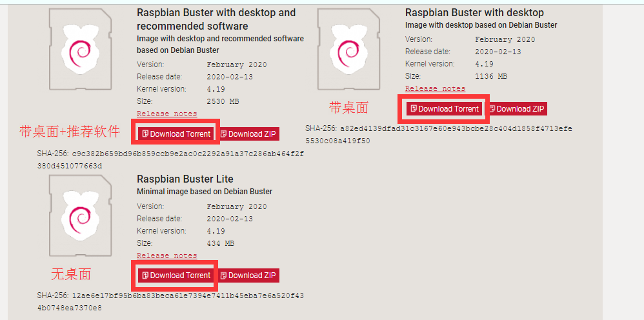Image resolution: width=644 pixels, height=320 pixels.
Task: Download Torrent for Raspbian Buster with desktop
Action: [x=445, y=109]
